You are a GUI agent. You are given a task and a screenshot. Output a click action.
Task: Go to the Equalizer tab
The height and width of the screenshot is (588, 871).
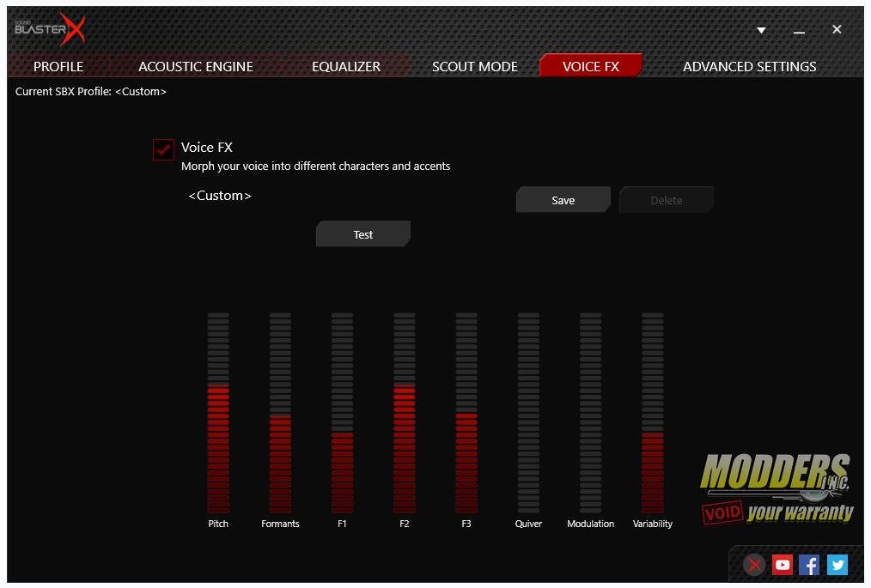[346, 66]
